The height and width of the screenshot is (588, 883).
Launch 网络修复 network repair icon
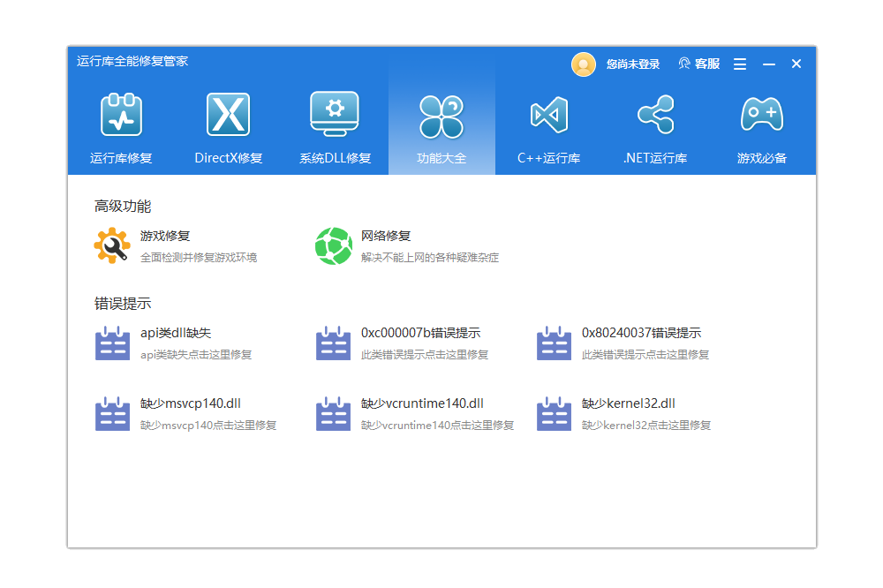[x=333, y=245]
